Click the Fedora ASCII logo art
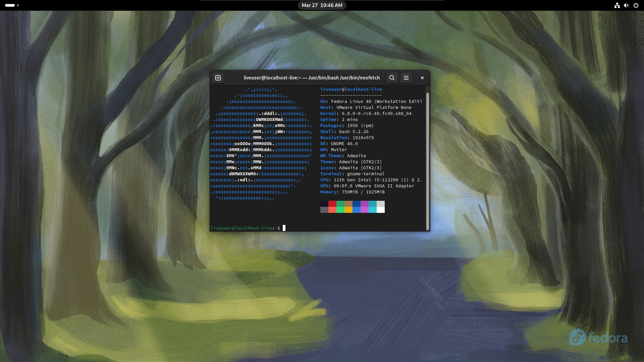This screenshot has width=644, height=362. (261, 144)
